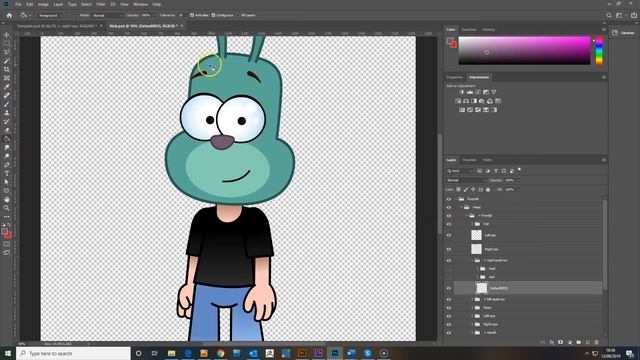The height and width of the screenshot is (360, 640).
Task: Select the Magic Wand tool
Action: click(x=7, y=61)
